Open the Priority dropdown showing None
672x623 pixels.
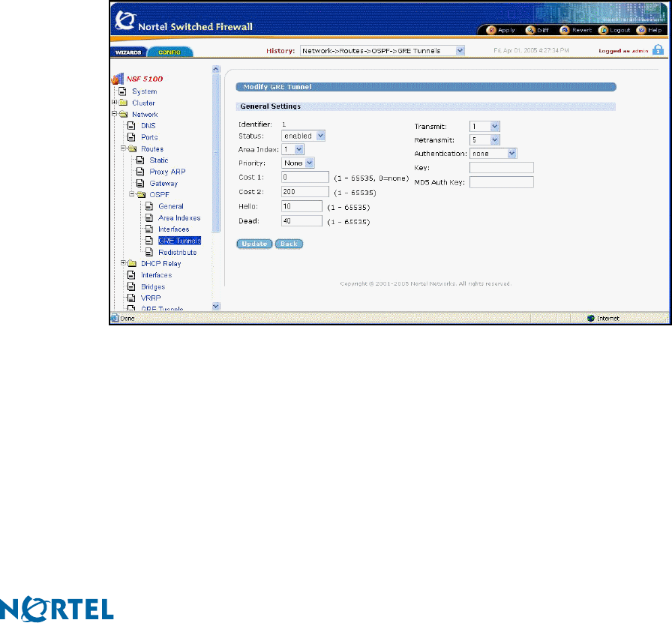[x=310, y=163]
